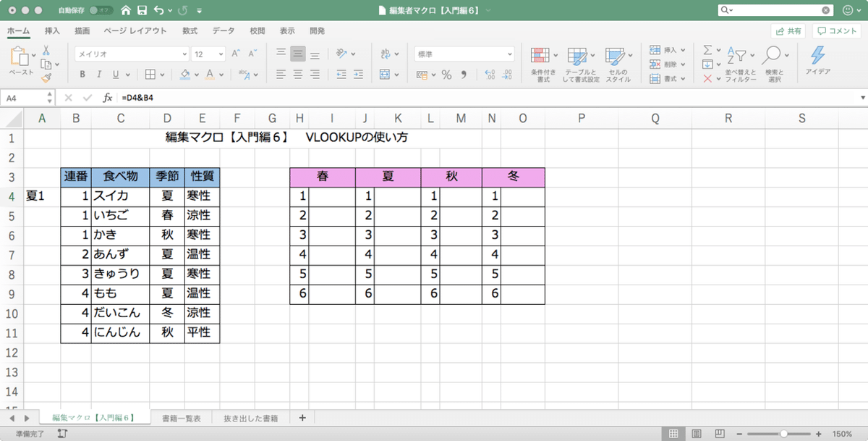Apply comma style number format
Screen dimensions: 868x441
tap(464, 74)
